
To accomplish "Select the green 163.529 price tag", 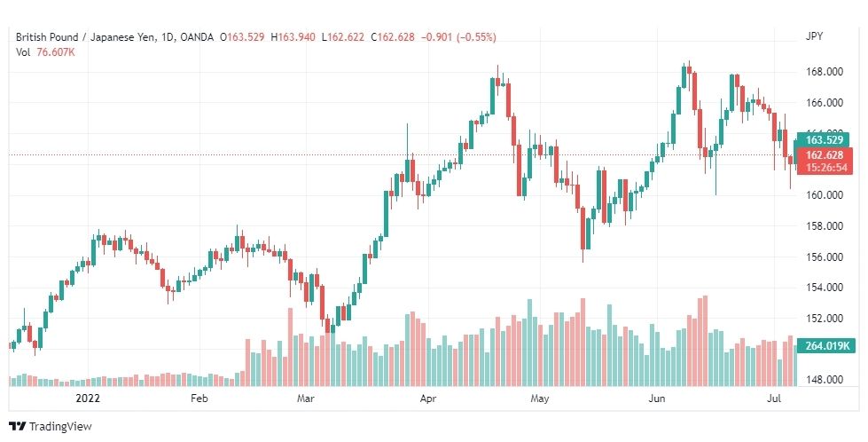I will click(823, 139).
